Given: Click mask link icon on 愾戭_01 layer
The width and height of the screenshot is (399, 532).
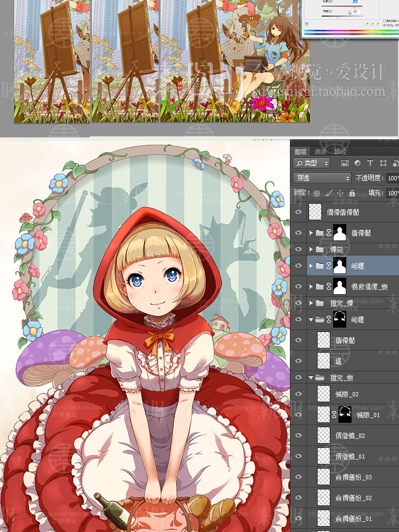Looking at the screenshot, I should click(x=334, y=414).
